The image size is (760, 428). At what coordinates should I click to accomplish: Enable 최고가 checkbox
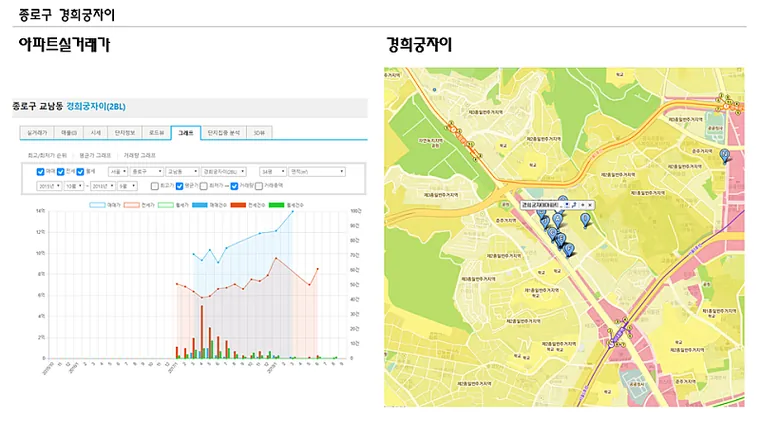point(155,186)
